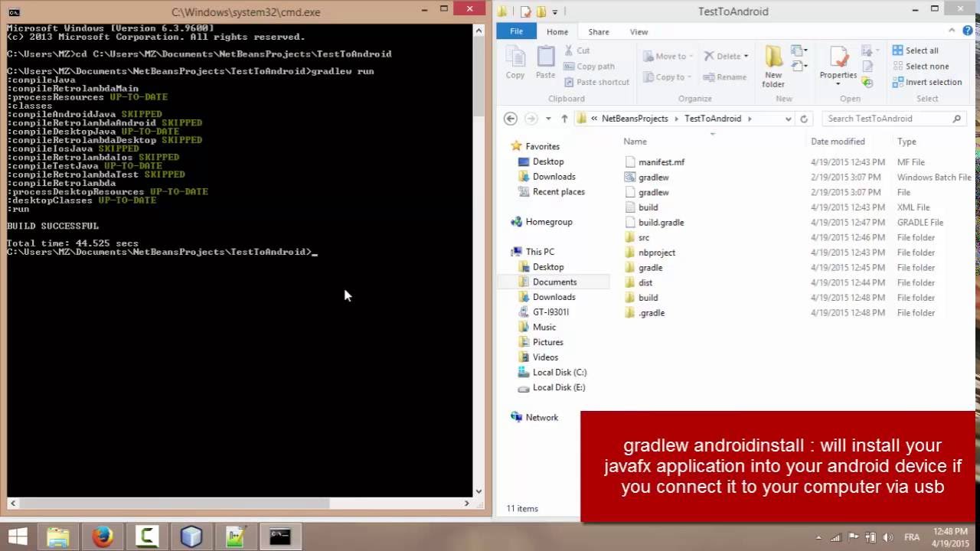The width and height of the screenshot is (980, 551).
Task: Open the Move to dropdown
Action: 668,56
